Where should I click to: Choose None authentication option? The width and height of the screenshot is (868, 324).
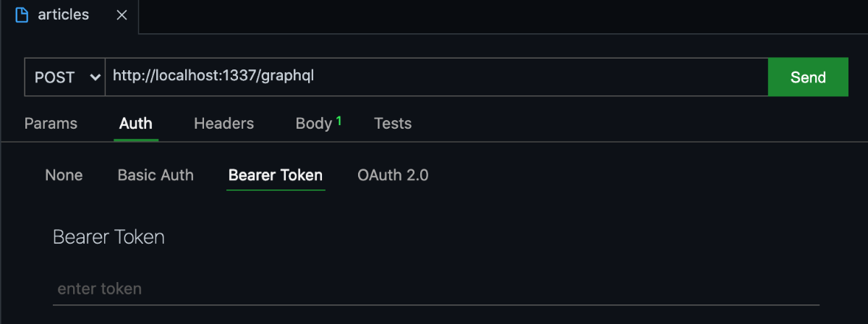pos(64,175)
